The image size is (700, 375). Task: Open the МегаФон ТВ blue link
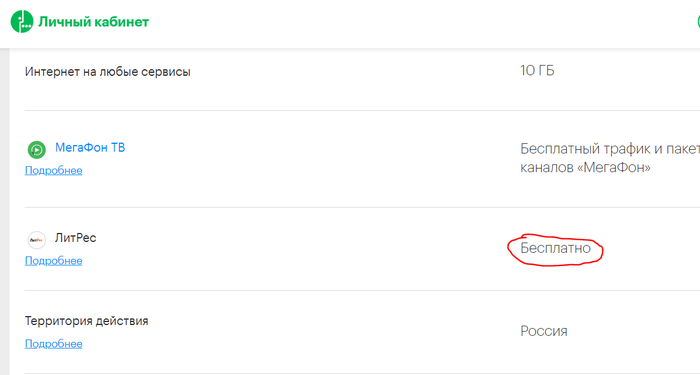pyautogui.click(x=90, y=148)
